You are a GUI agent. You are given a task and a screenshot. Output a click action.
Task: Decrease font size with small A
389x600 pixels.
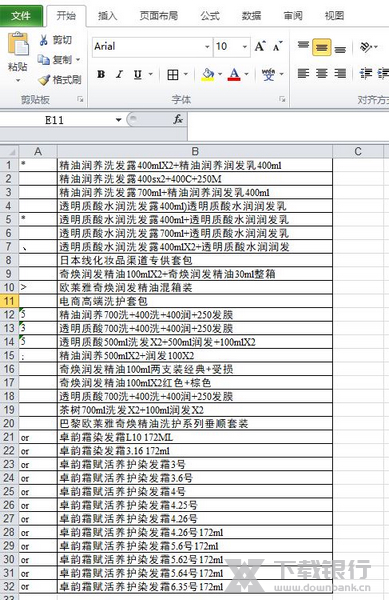[x=278, y=46]
